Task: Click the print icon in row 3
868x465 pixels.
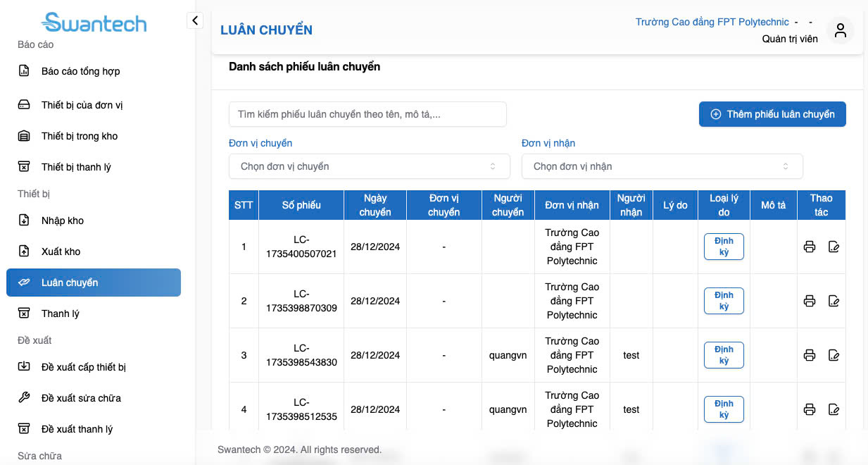Action: 810,355
